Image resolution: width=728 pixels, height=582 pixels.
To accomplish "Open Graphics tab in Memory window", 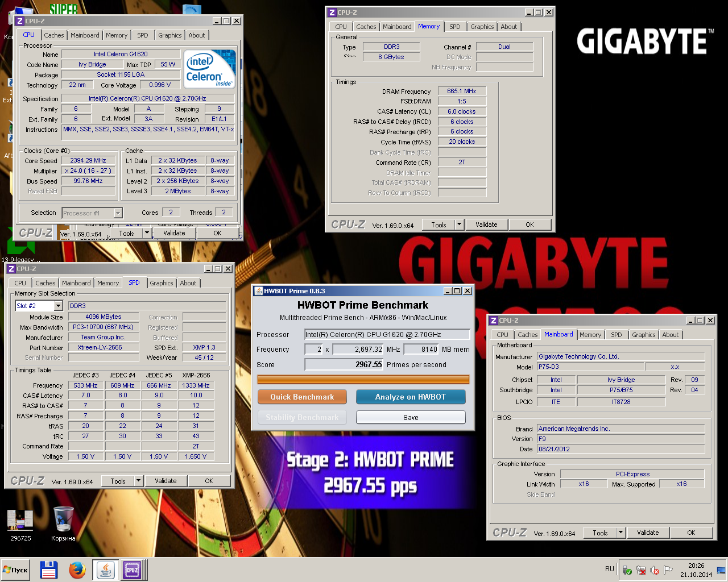I will point(482,27).
